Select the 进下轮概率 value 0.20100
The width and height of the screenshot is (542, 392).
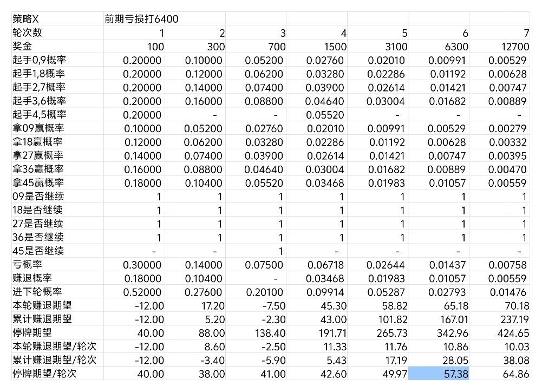point(264,292)
